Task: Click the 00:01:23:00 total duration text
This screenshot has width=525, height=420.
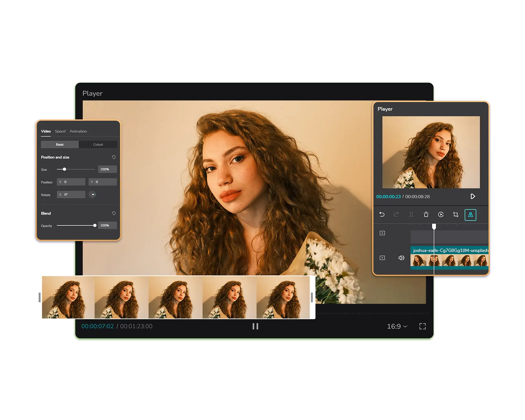Action: coord(136,326)
